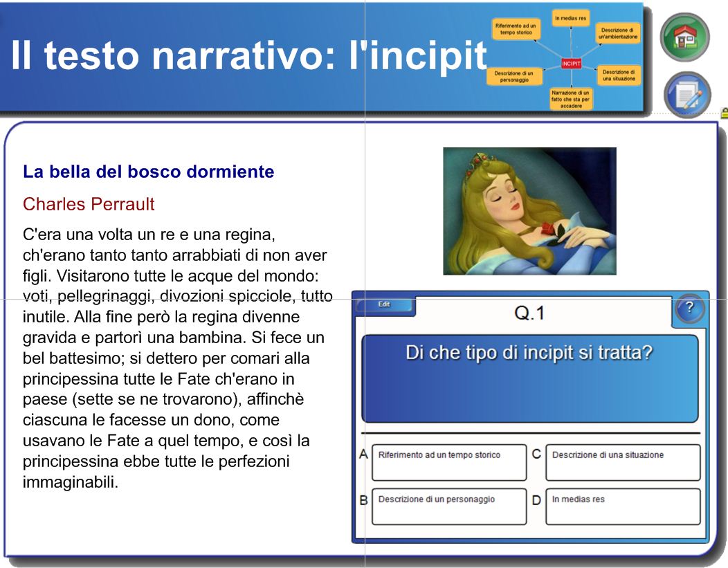Choose answer Riferimento ad un tempo storico
This screenshot has height=568, width=728.
(x=449, y=462)
